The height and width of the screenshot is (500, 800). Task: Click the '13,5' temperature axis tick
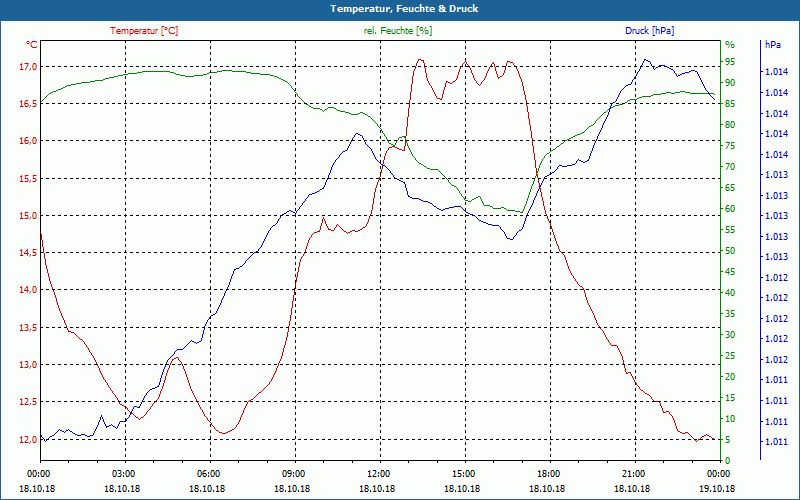pyautogui.click(x=29, y=328)
